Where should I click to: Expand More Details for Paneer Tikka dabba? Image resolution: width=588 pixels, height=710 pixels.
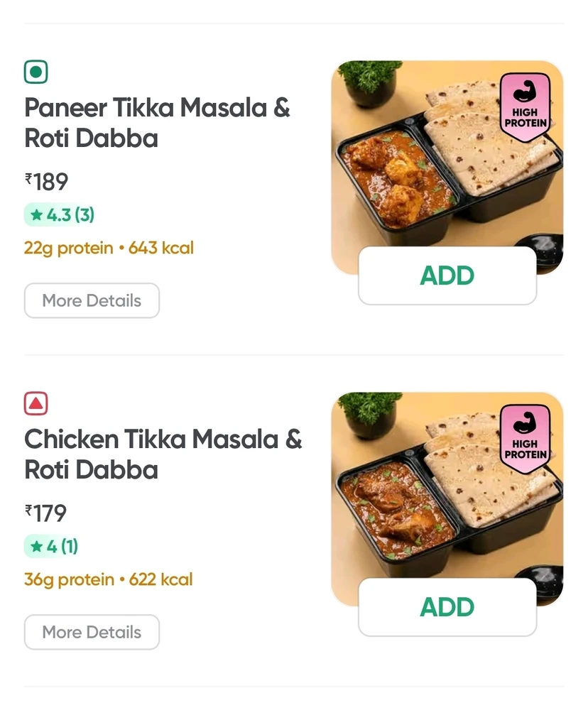[x=92, y=300]
